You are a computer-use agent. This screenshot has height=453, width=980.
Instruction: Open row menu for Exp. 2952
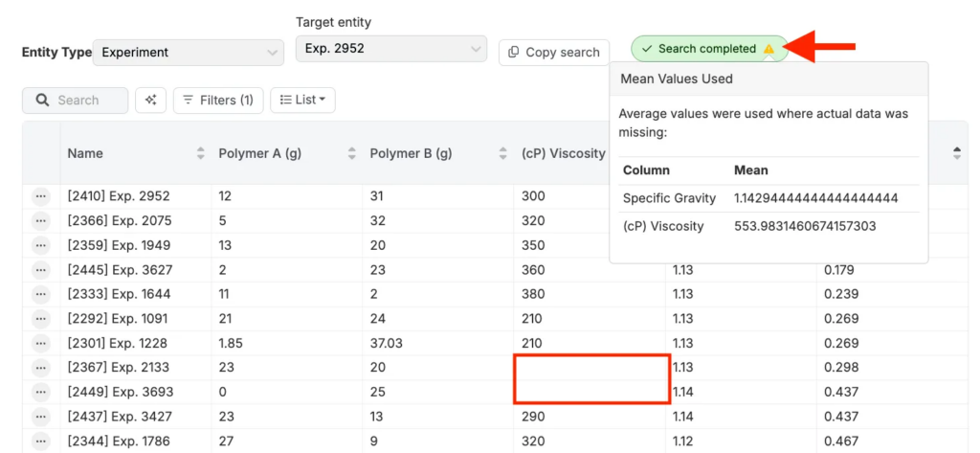[40, 196]
